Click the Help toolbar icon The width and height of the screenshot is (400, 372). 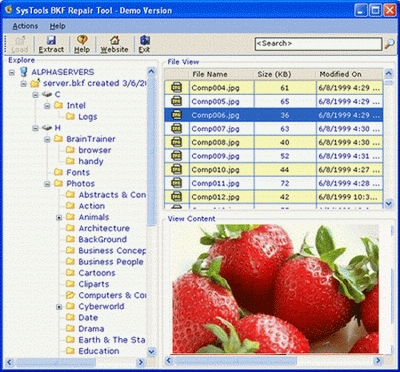point(82,40)
